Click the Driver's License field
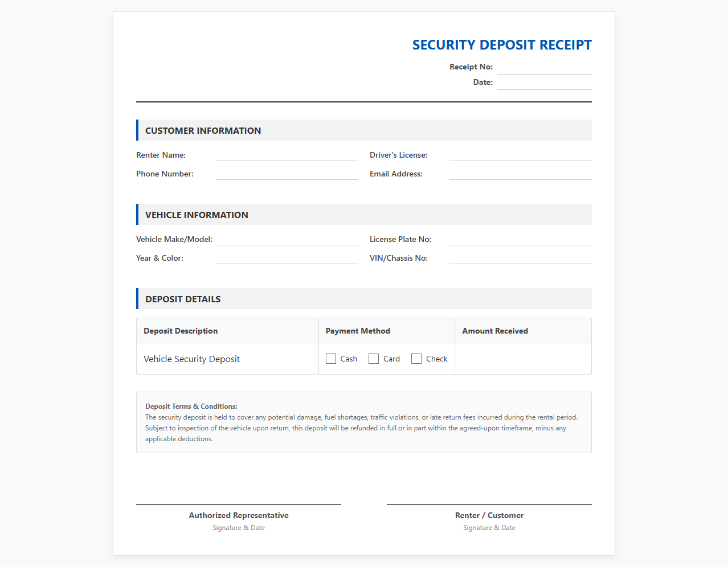728x567 pixels. click(x=521, y=155)
